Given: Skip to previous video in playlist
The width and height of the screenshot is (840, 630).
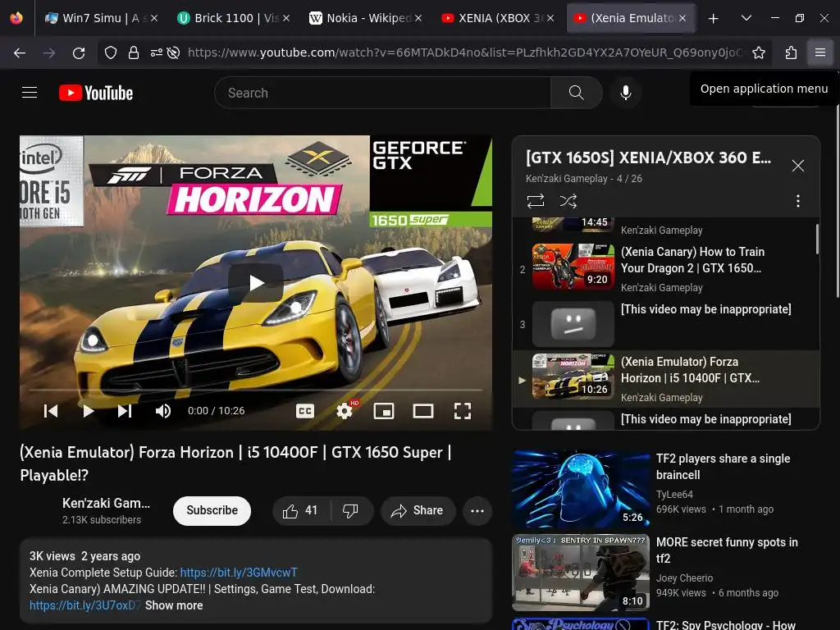Looking at the screenshot, I should point(51,411).
